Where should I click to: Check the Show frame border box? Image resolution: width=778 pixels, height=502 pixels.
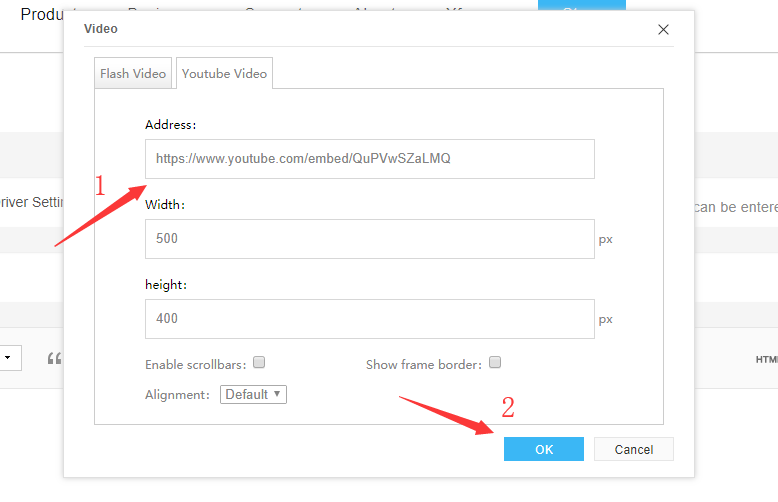coord(495,362)
